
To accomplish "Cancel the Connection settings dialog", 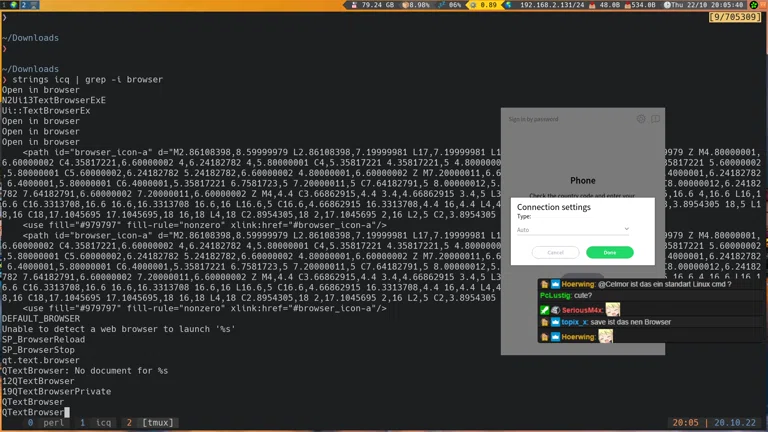I will pyautogui.click(x=555, y=253).
